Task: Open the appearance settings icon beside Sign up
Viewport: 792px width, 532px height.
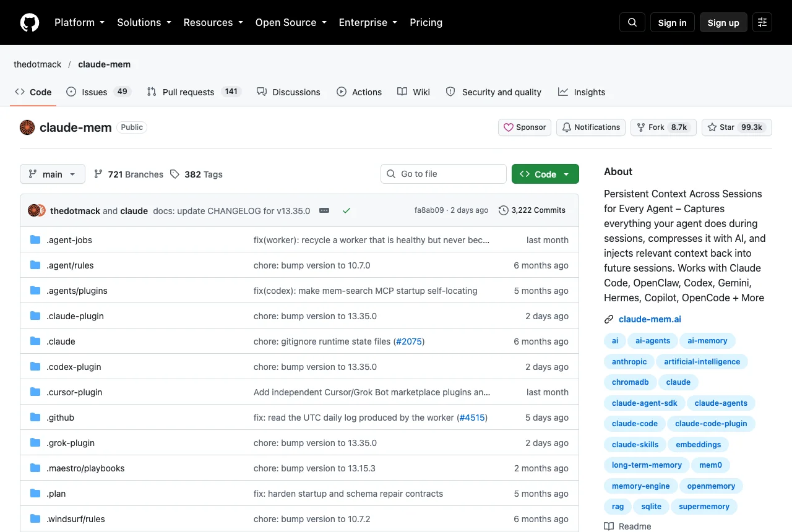Action: click(762, 22)
